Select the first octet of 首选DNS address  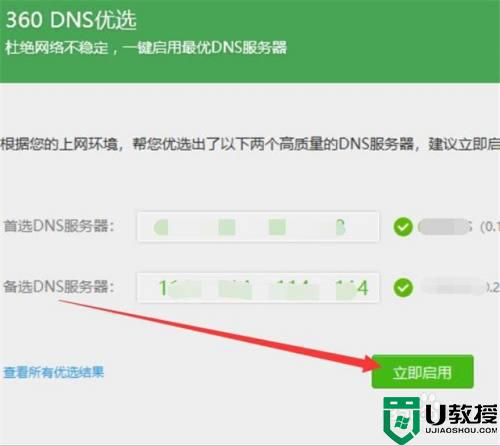161,227
